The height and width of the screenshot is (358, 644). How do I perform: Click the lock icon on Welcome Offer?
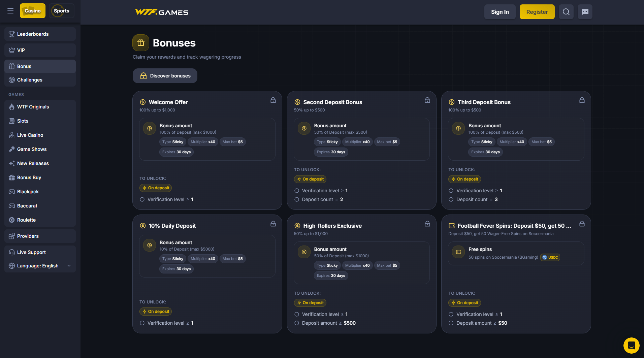273,100
